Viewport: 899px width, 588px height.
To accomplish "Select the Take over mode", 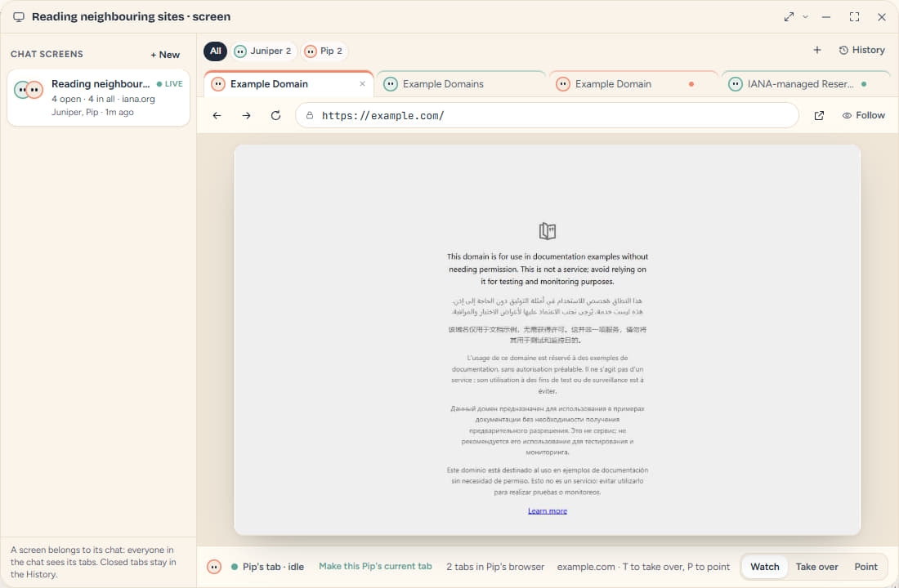I will point(816,566).
